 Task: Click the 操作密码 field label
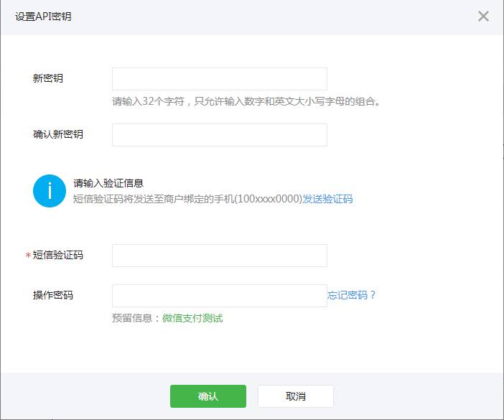(x=53, y=295)
